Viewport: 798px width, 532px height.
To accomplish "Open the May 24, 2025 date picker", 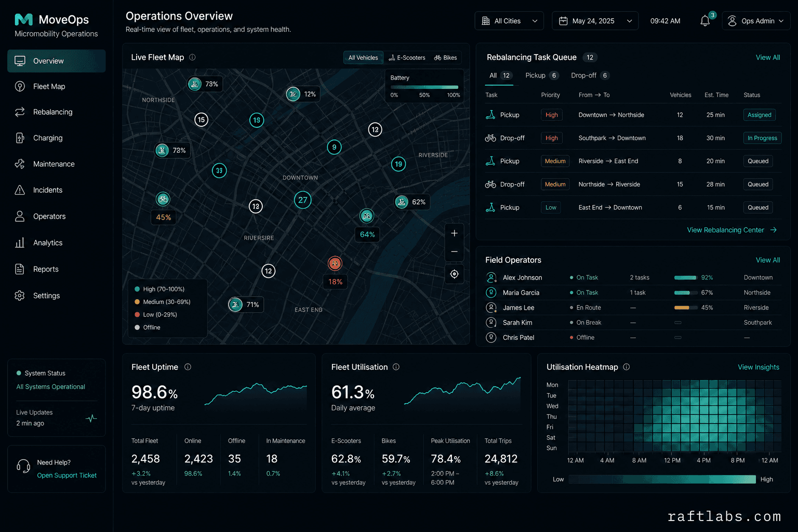I will point(595,21).
